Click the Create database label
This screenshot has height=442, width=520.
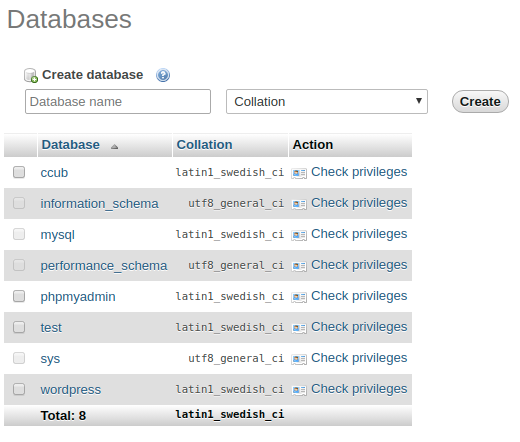pyautogui.click(x=92, y=75)
